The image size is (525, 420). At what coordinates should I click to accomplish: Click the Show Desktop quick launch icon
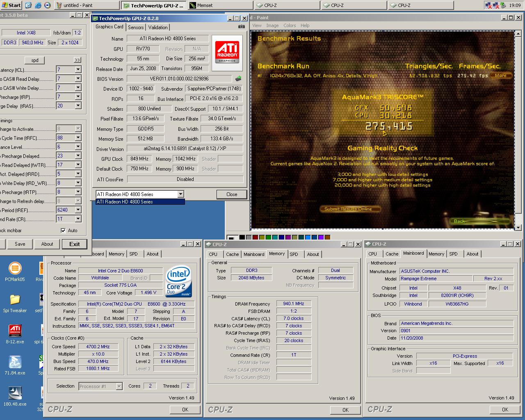[x=28, y=5]
